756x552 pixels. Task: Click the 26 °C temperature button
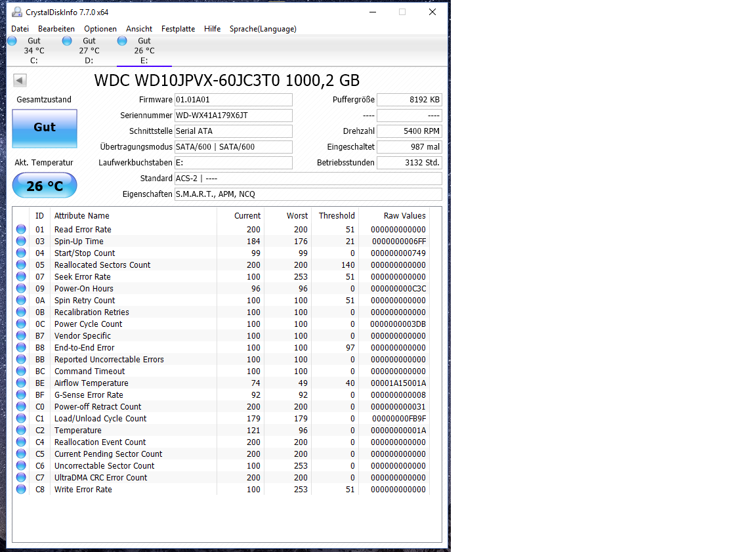tap(45, 186)
